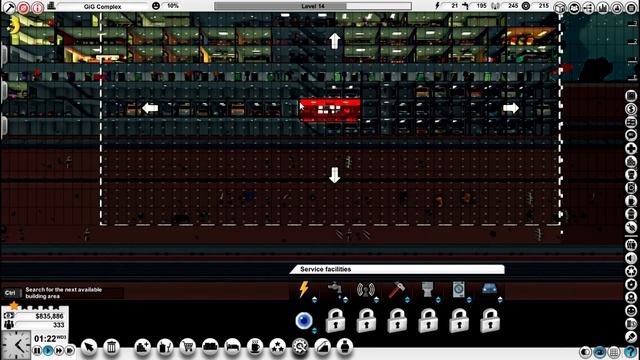The height and width of the screenshot is (360, 640).
Task: Open the org chart connections icon
Action: tap(588, 7)
